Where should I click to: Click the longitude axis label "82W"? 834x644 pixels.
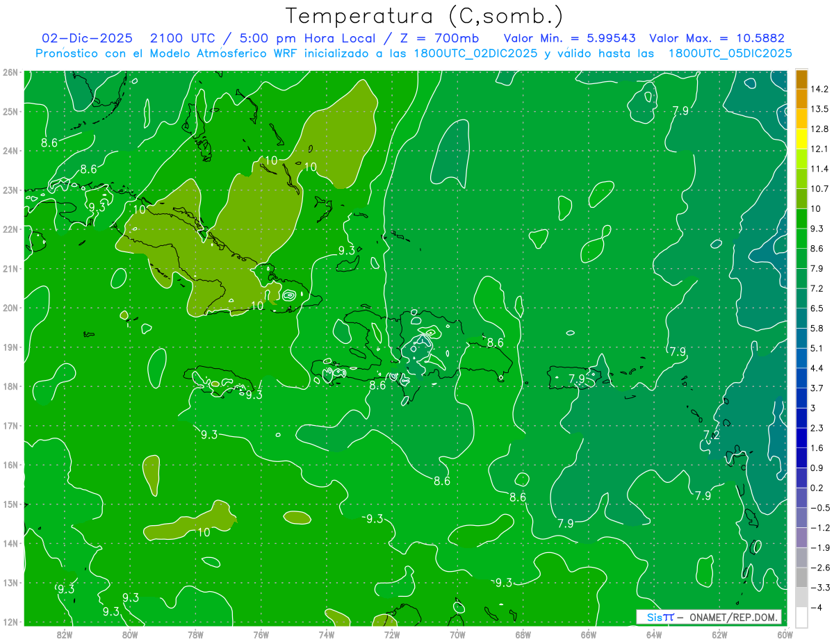pyautogui.click(x=65, y=634)
